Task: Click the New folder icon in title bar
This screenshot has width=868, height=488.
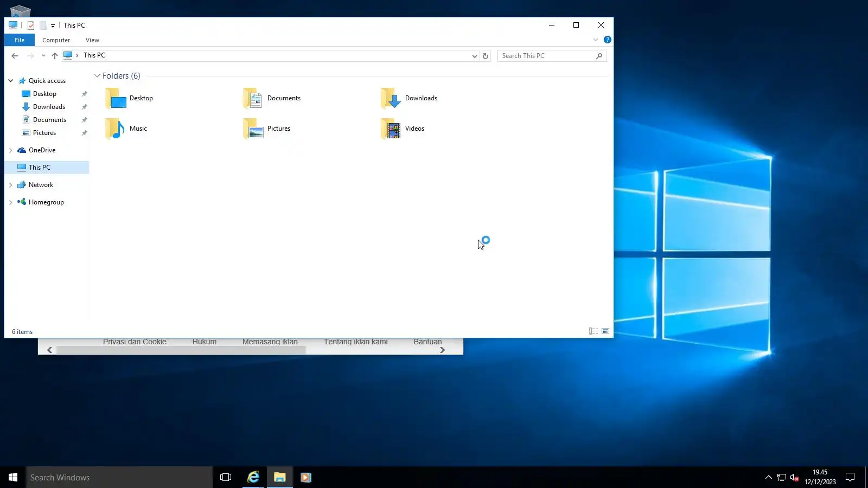Action: 43,25
